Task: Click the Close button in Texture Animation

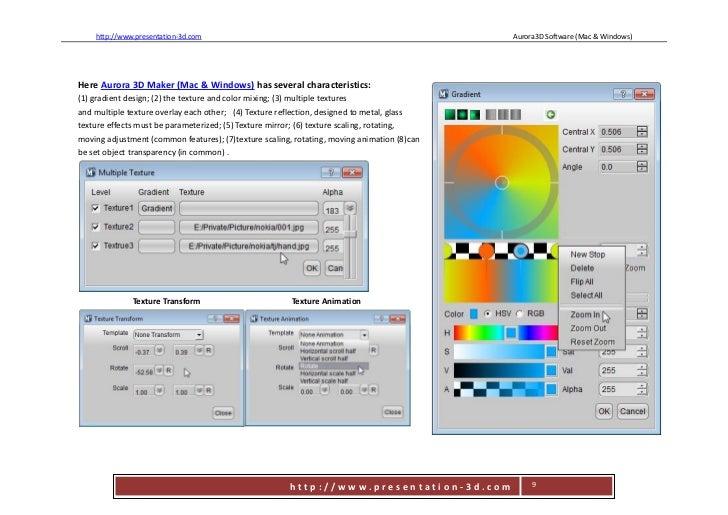Action: tap(392, 412)
